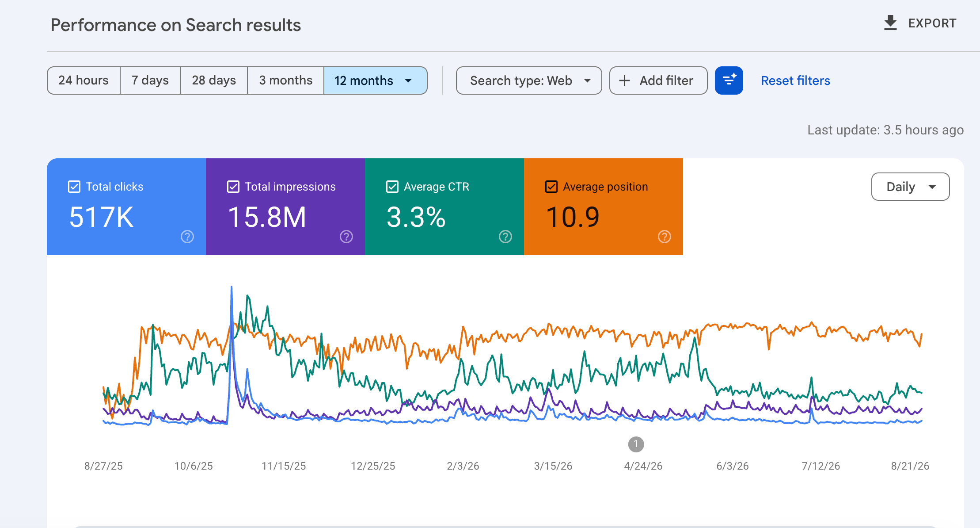Expand the 12 months dropdown arrow

click(409, 80)
